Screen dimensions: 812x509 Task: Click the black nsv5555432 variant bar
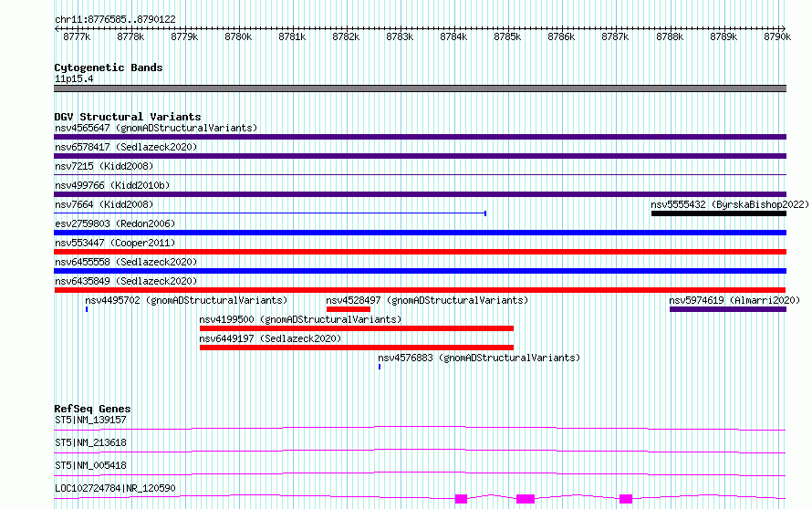click(x=719, y=213)
